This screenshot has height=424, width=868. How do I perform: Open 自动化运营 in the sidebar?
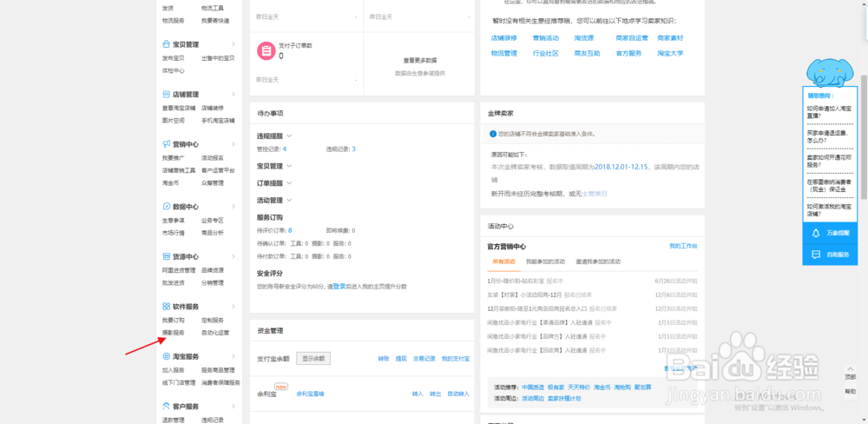[x=215, y=333]
